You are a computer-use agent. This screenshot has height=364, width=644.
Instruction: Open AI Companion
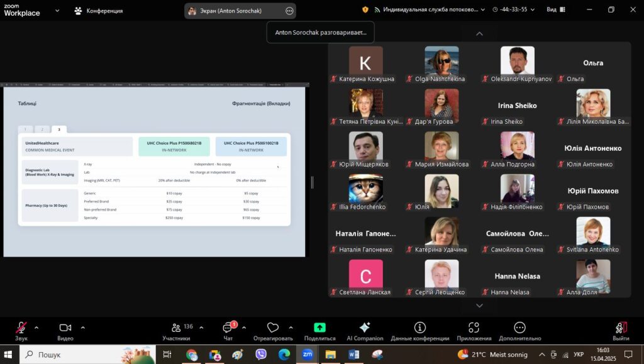(365, 331)
